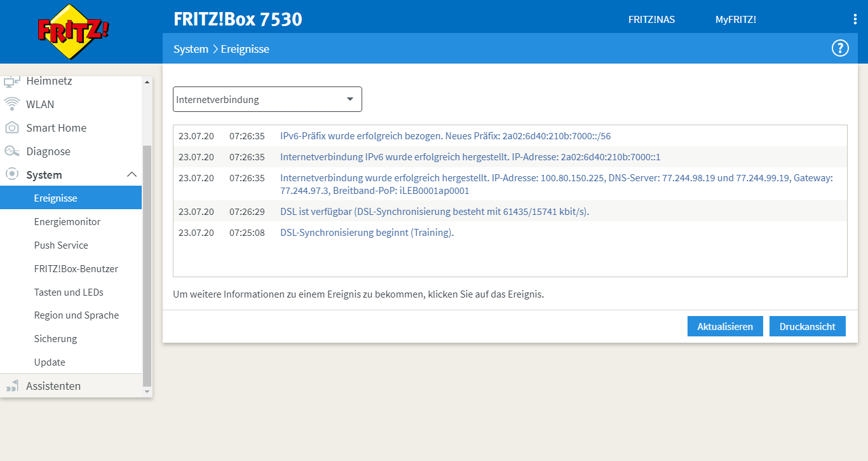Open Smart Home menu
Image resolution: width=868 pixels, height=461 pixels.
[56, 128]
